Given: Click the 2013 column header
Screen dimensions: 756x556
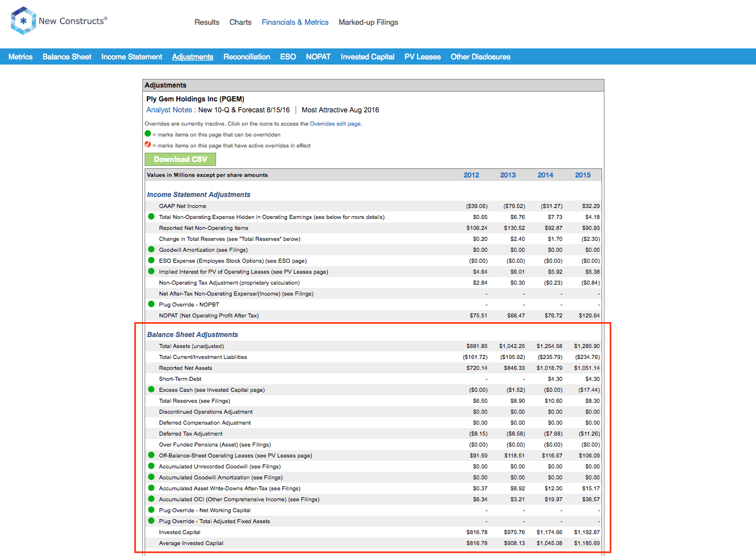Looking at the screenshot, I should tap(508, 175).
